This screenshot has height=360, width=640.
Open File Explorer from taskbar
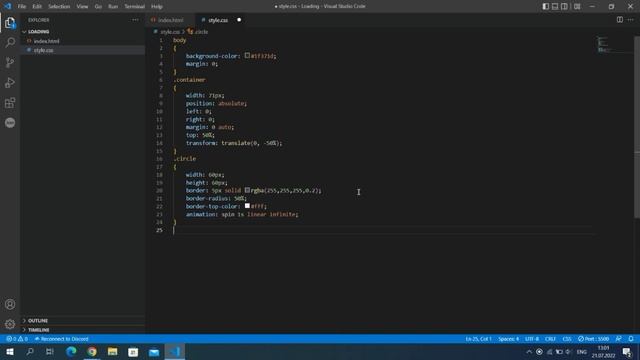113,351
